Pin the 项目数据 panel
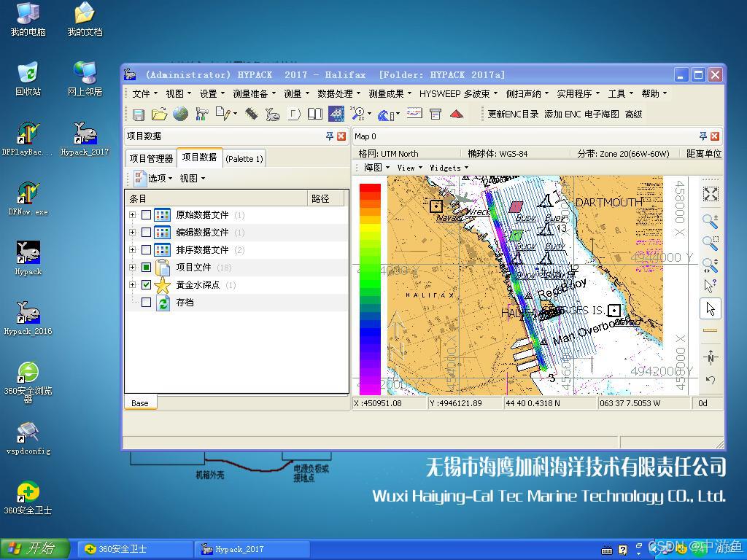 [330, 136]
